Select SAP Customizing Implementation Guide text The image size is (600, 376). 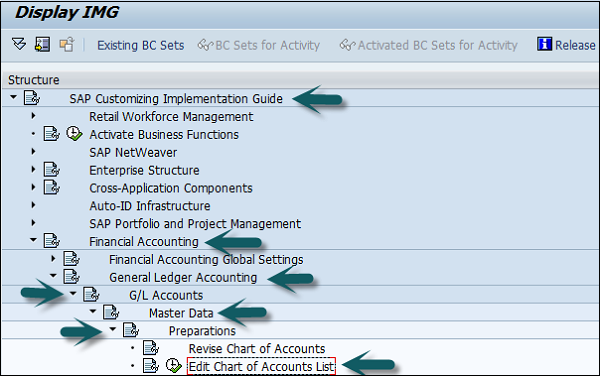(x=176, y=99)
